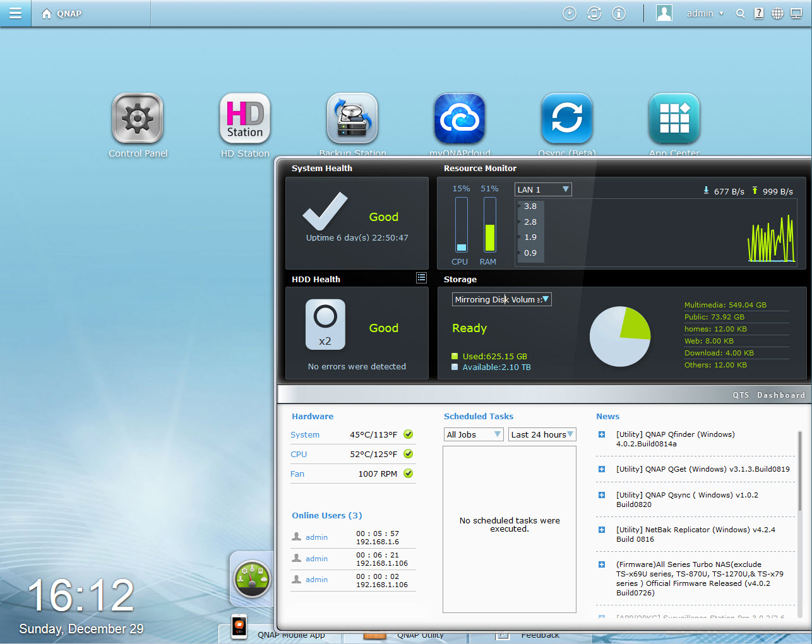This screenshot has height=644, width=812.
Task: Click the search magnifier in the top bar
Action: point(740,13)
